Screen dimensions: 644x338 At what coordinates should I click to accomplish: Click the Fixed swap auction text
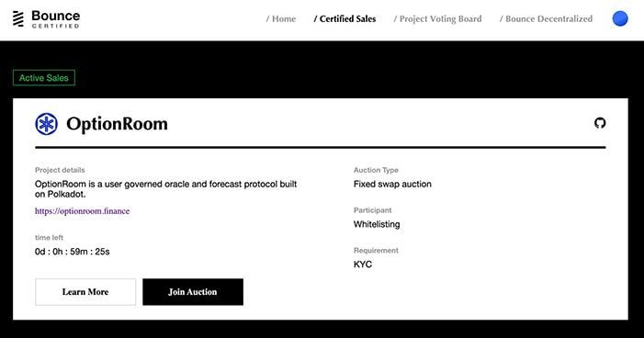(392, 185)
